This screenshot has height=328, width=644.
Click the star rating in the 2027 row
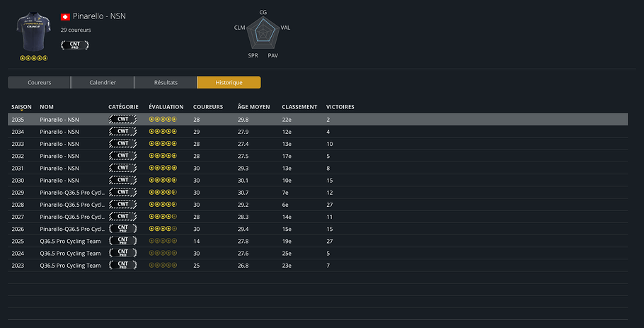[163, 217]
